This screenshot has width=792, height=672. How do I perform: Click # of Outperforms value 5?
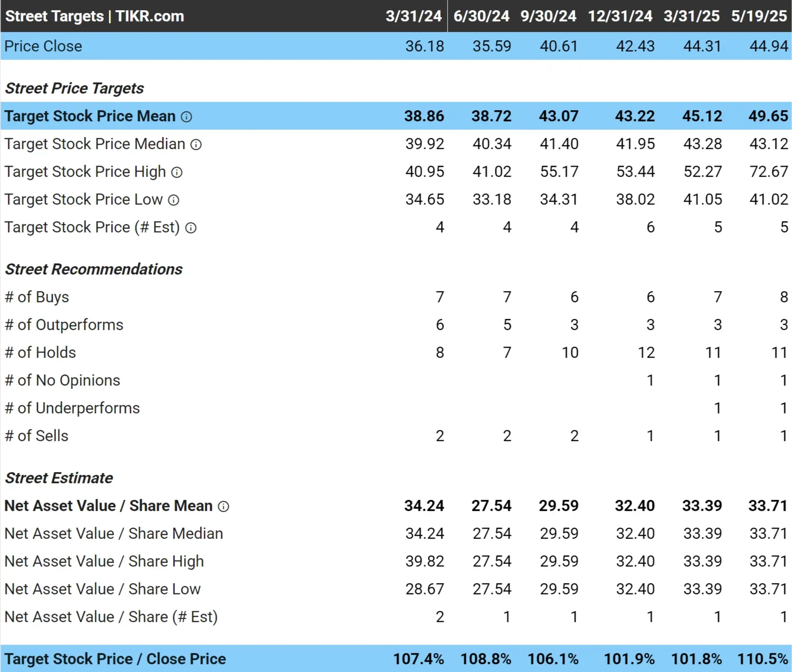point(507,325)
